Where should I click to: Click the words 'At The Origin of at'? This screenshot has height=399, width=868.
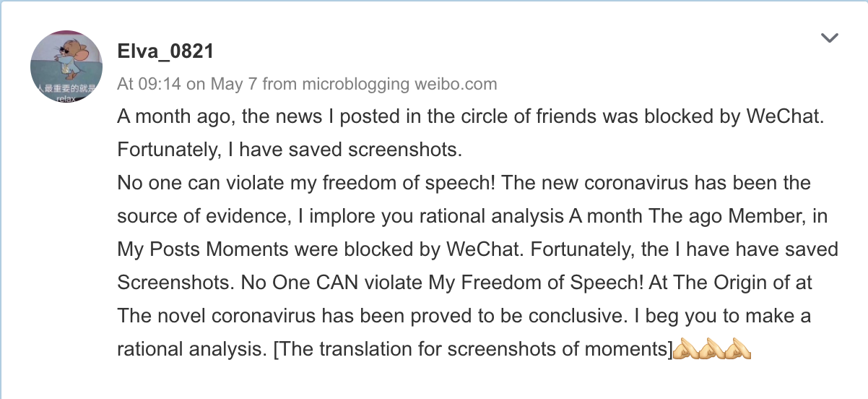point(732,283)
